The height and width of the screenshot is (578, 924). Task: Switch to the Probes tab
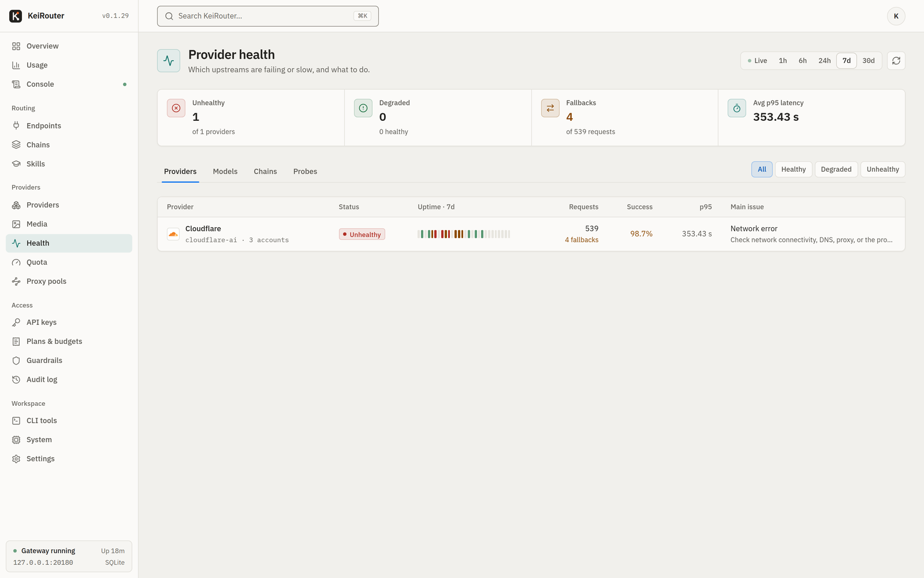tap(305, 172)
